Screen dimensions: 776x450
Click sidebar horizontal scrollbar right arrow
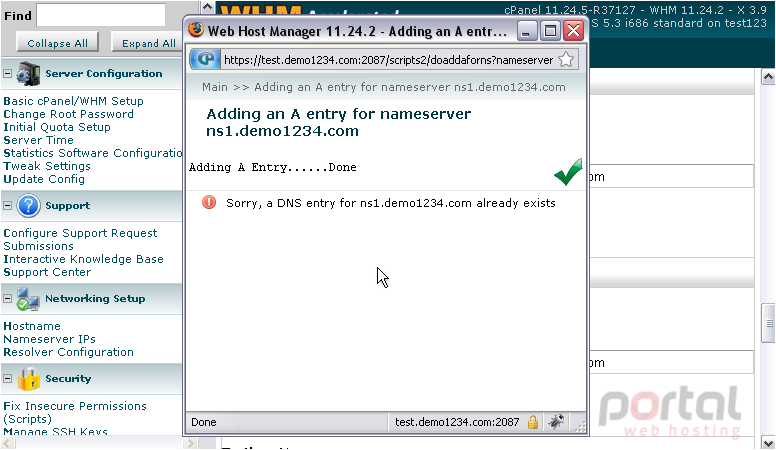tap(190, 444)
